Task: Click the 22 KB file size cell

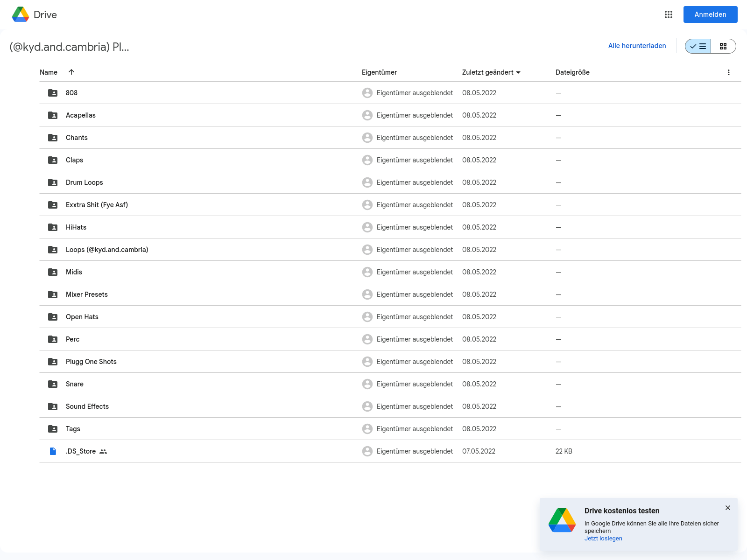Action: (x=564, y=451)
